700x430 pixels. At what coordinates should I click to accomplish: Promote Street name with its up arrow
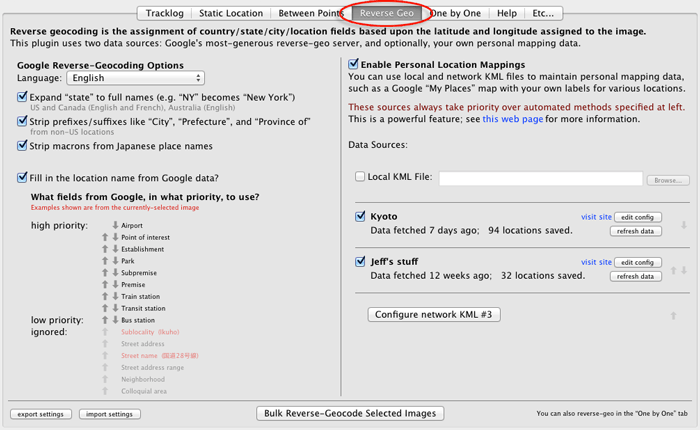pyautogui.click(x=105, y=355)
